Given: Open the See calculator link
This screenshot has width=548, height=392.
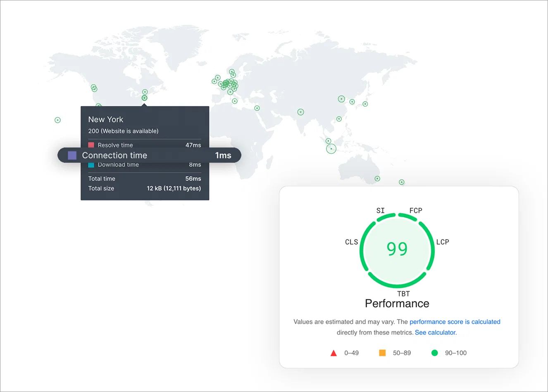Looking at the screenshot, I should [436, 333].
